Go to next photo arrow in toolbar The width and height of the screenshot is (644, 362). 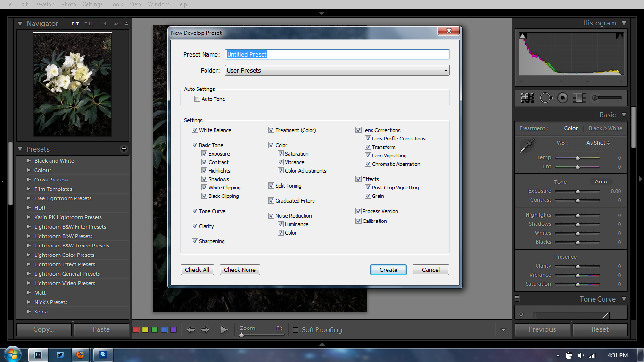coord(205,329)
